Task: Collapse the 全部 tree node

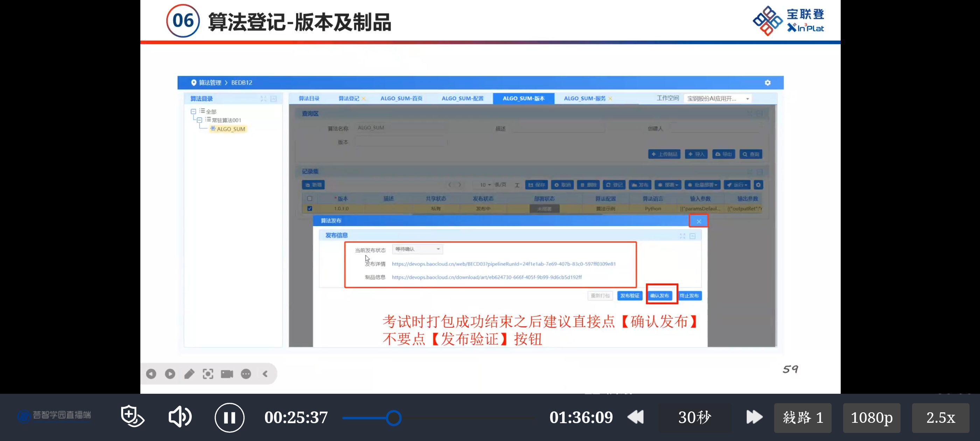Action: point(193,112)
